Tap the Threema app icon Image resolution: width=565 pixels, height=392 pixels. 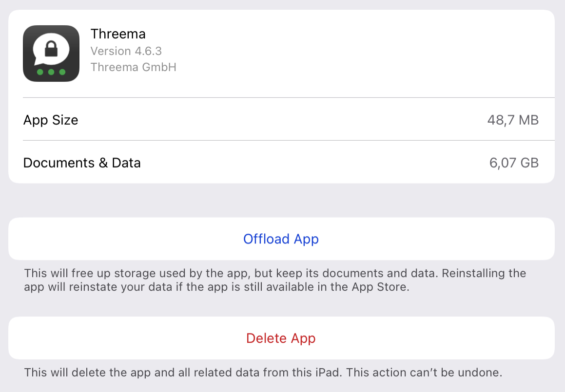click(x=51, y=54)
